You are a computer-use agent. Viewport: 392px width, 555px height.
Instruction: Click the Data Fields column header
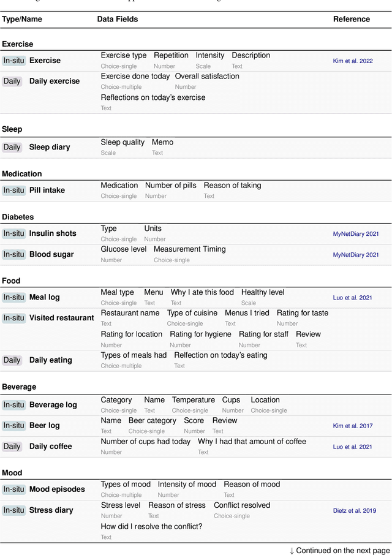pyautogui.click(x=118, y=20)
